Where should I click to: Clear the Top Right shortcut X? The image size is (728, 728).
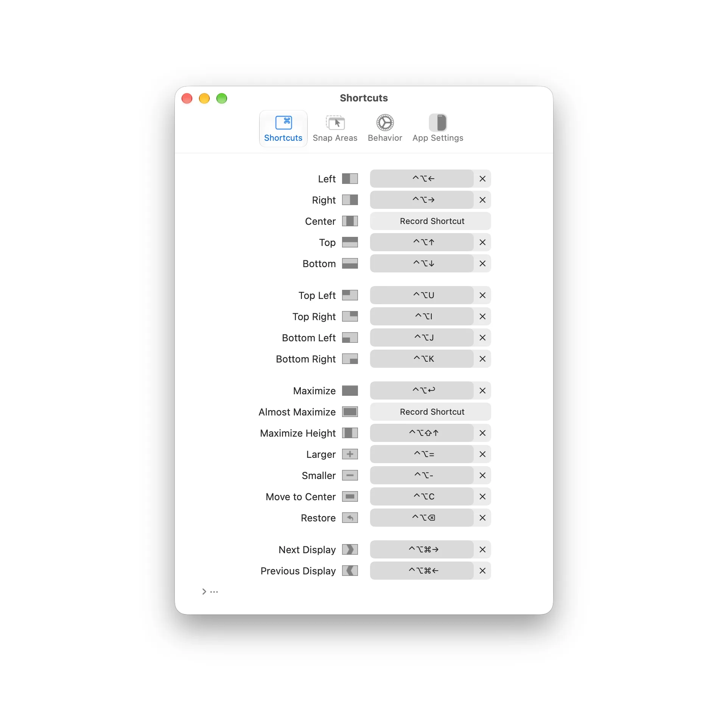(x=482, y=316)
